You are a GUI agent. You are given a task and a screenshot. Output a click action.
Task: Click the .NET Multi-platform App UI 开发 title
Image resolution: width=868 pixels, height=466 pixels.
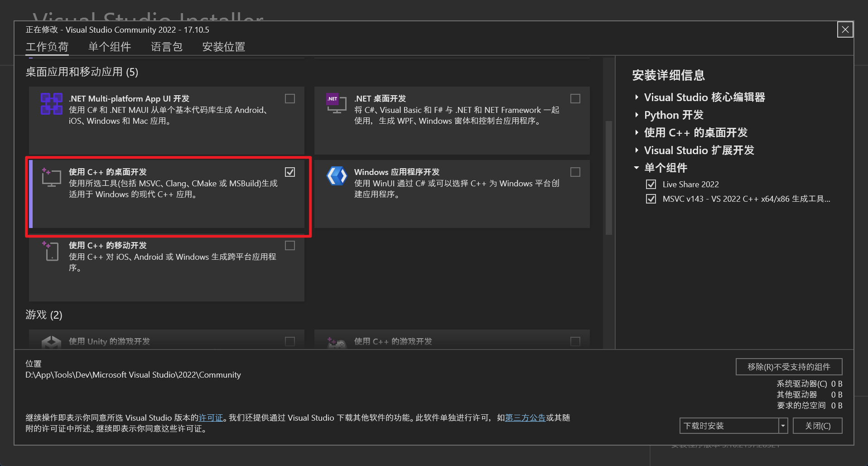click(x=129, y=99)
